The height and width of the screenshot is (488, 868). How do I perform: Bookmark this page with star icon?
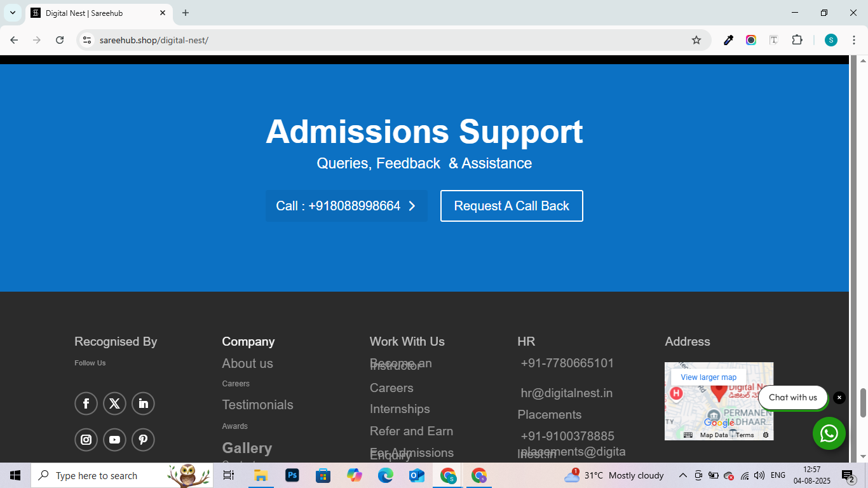pos(696,40)
